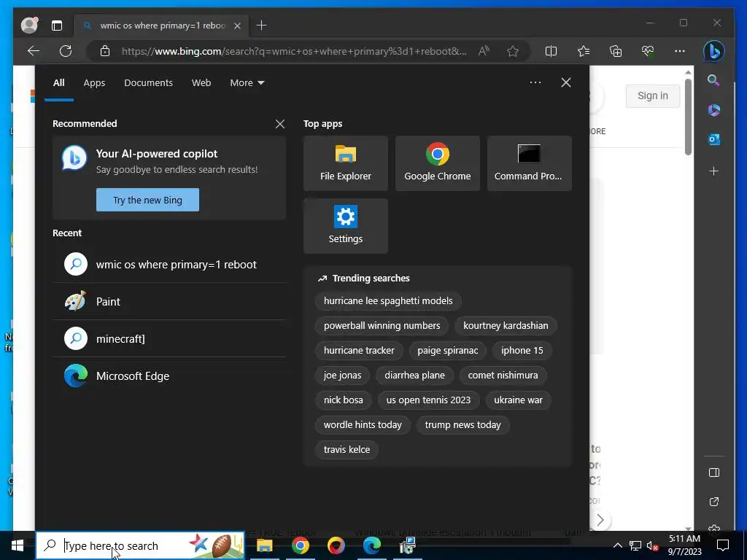Screen dimensions: 747x560
Task: Open File Explorer from the taskbar
Action: (264, 545)
